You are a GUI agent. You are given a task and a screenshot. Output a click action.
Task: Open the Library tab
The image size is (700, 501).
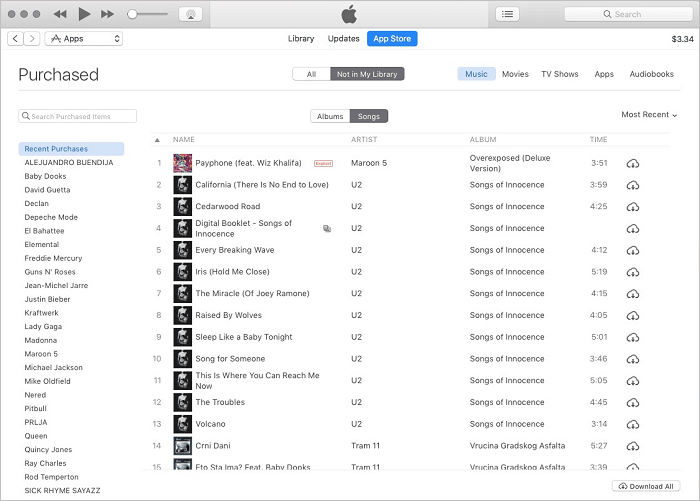(x=301, y=38)
